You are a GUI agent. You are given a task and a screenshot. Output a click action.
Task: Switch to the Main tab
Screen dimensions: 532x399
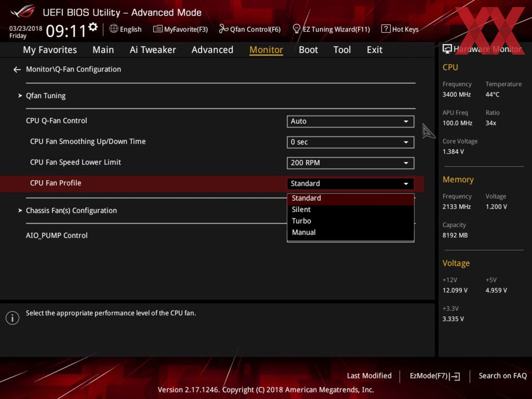point(103,50)
